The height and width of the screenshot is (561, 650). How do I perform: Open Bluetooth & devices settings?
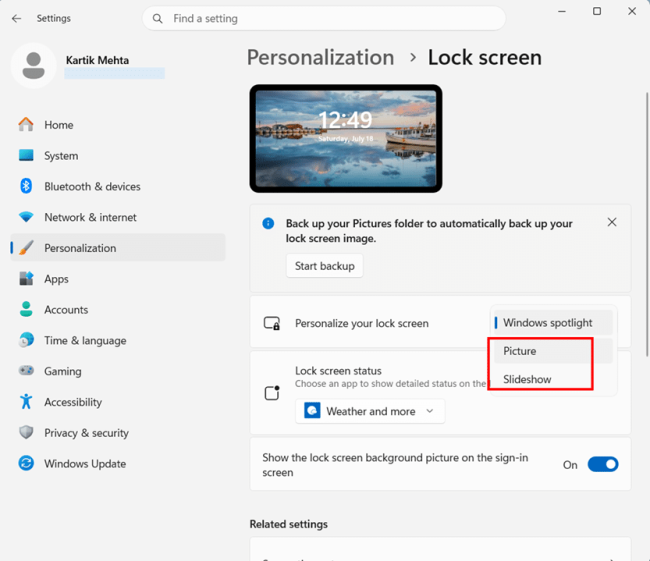(118, 186)
